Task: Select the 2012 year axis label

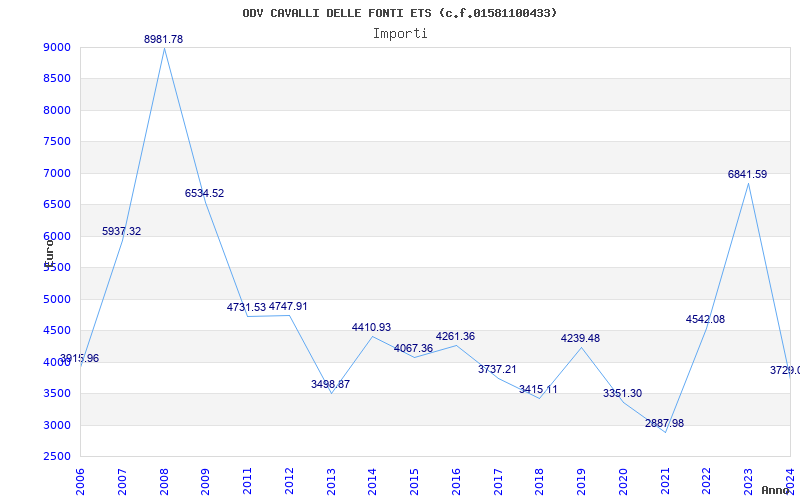Action: [289, 482]
